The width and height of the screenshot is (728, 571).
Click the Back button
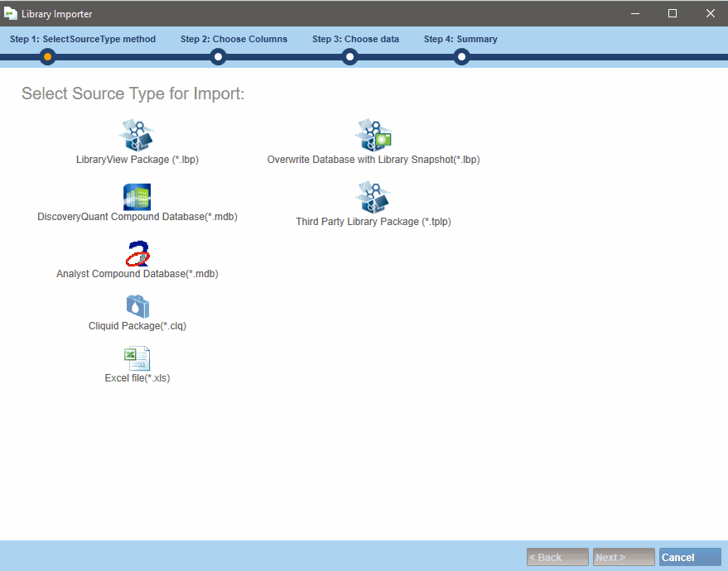(557, 557)
